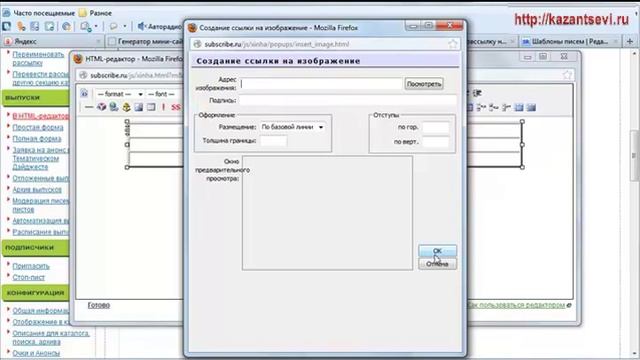Focus the Адрес изображения input field
Image resolution: width=640 pixels, height=360 pixels.
point(321,84)
